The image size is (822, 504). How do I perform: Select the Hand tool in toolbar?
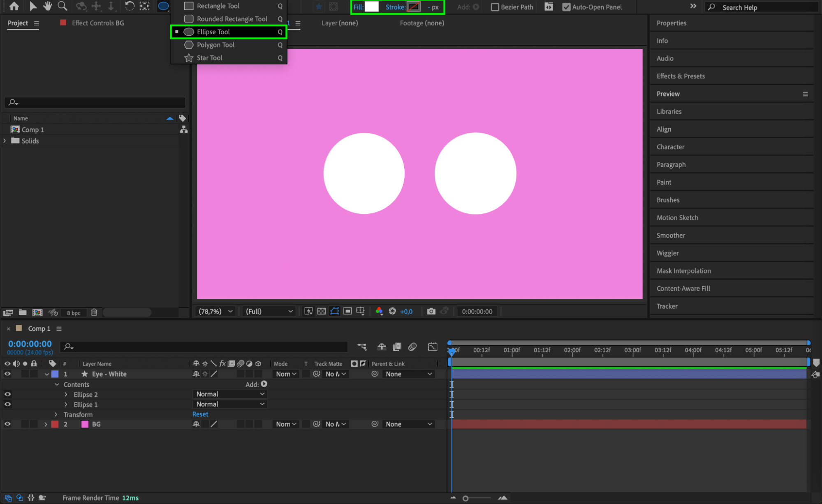48,6
